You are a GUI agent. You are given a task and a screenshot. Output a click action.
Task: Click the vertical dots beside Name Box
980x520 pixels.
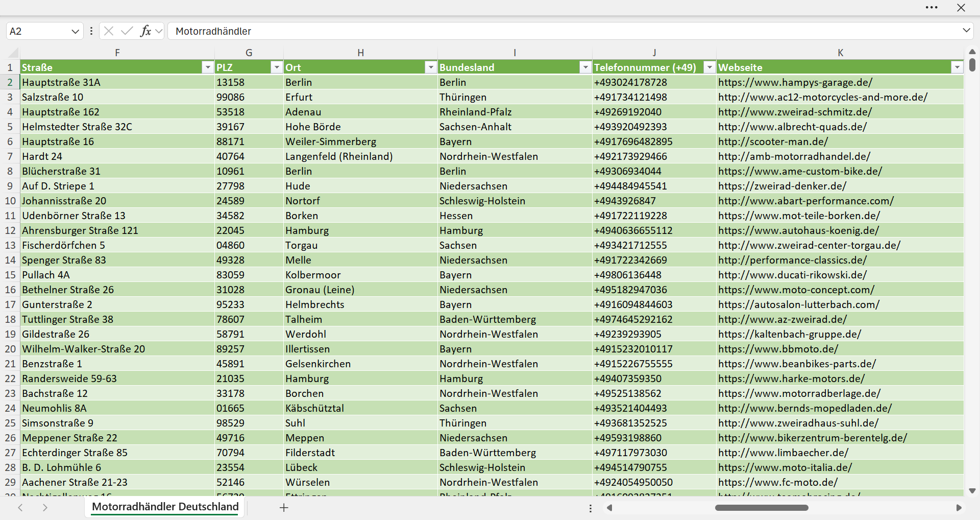click(x=91, y=31)
